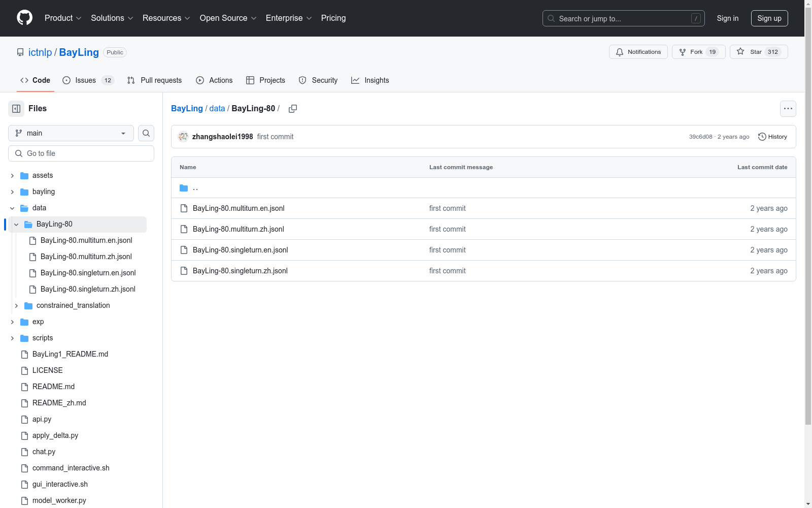Switch to the Actions tab
This screenshot has width=812, height=508.
click(x=214, y=80)
